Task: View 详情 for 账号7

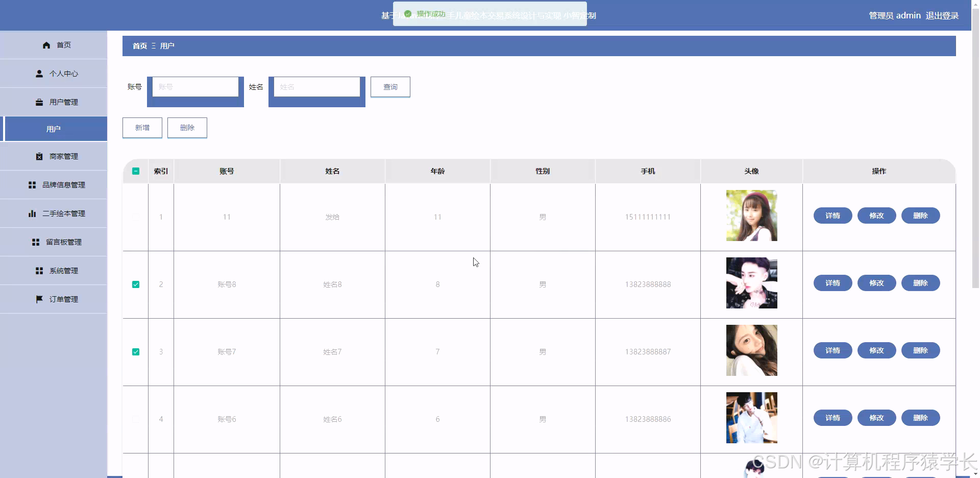Action: click(x=833, y=350)
